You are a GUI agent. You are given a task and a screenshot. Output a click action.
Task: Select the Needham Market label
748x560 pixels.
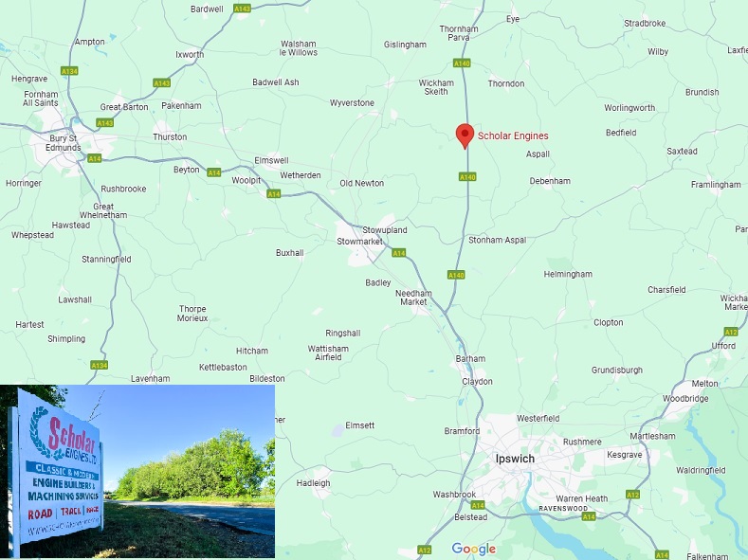coord(413,298)
